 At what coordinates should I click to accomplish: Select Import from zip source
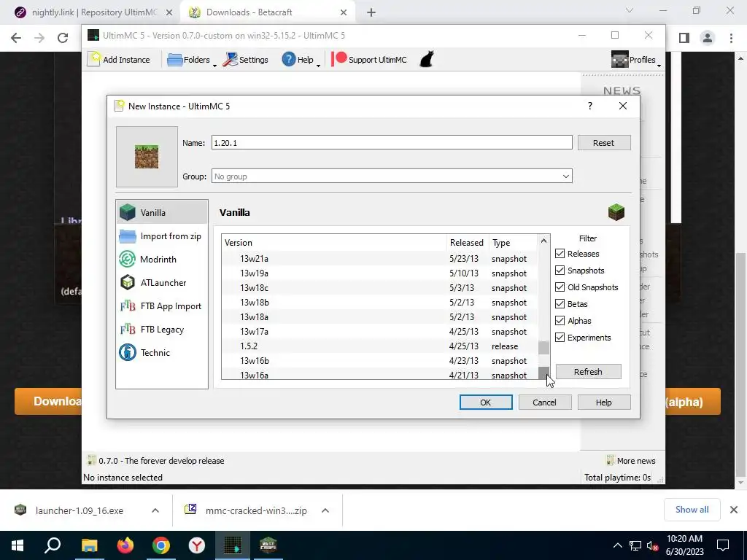[x=162, y=236]
